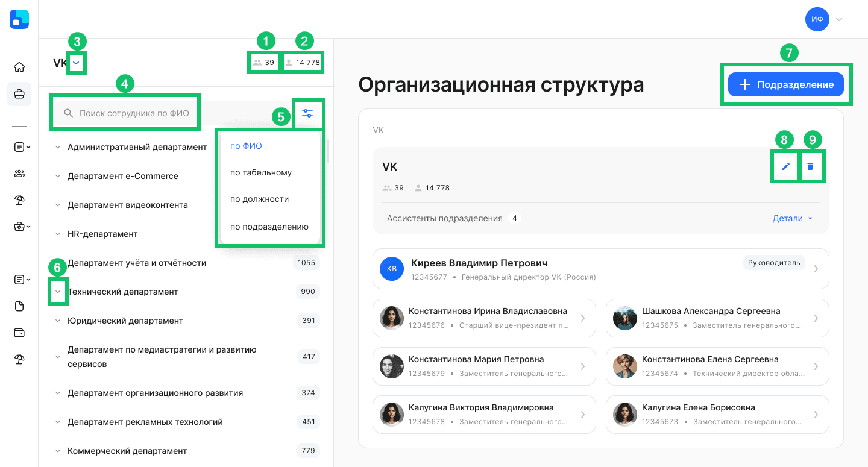The width and height of the screenshot is (868, 467).
Task: Expand HR-департамент
Action: coord(58,234)
